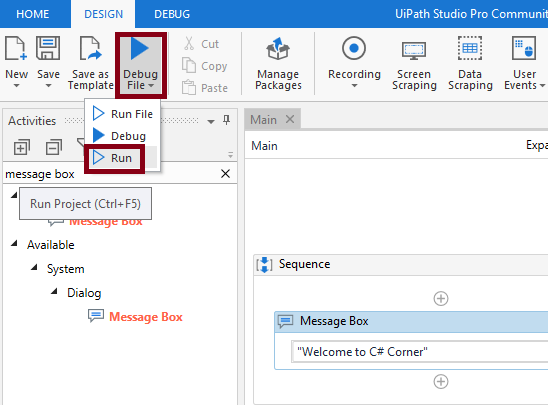Click Collapse All activities icon
Image resolution: width=549 pixels, height=405 pixels.
[x=54, y=147]
